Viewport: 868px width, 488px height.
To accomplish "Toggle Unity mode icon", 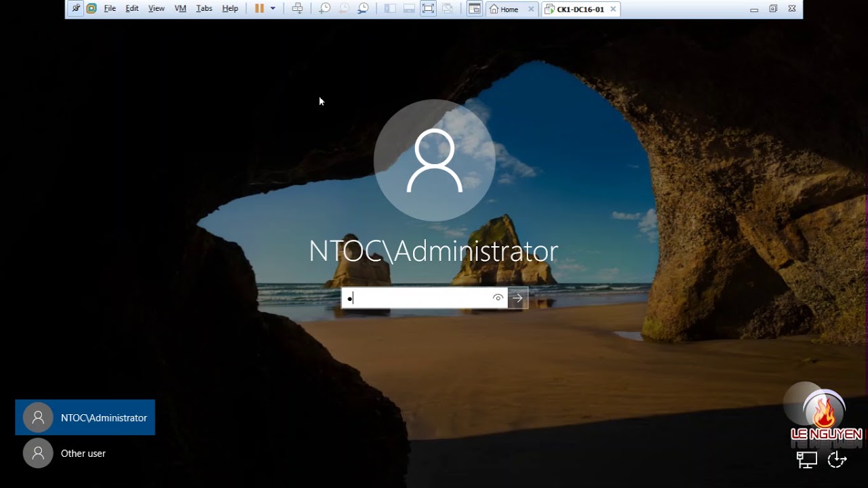I will click(x=447, y=9).
